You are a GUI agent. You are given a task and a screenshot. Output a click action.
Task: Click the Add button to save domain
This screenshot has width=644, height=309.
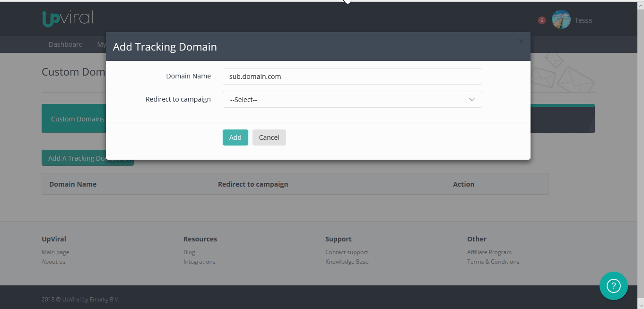tap(235, 137)
